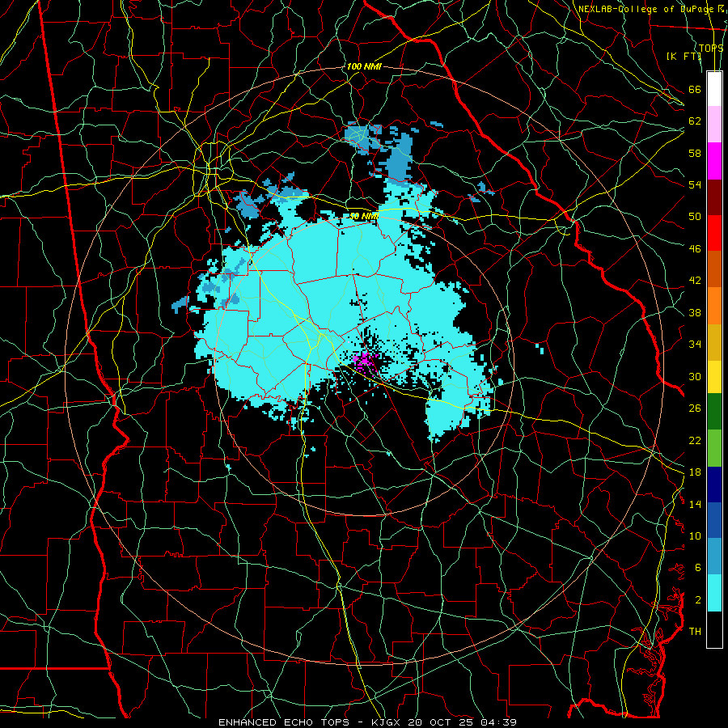Click the bright red 50 kft swatch

click(714, 233)
